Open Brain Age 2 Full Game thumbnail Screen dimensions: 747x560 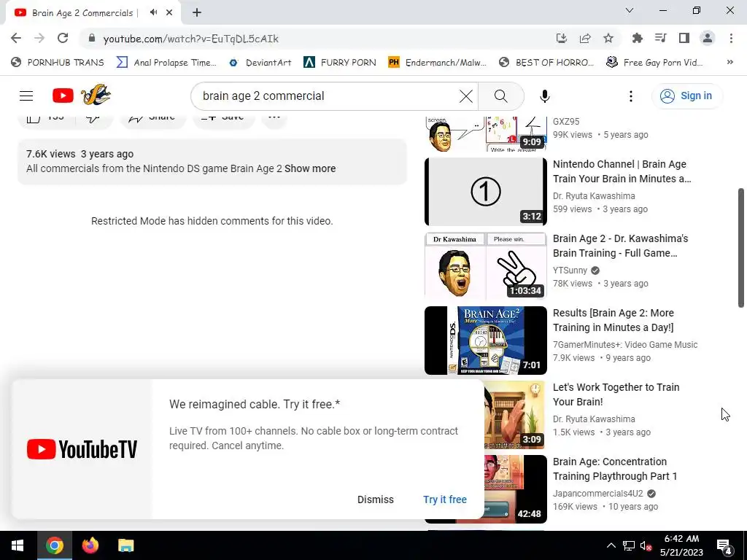pyautogui.click(x=485, y=265)
